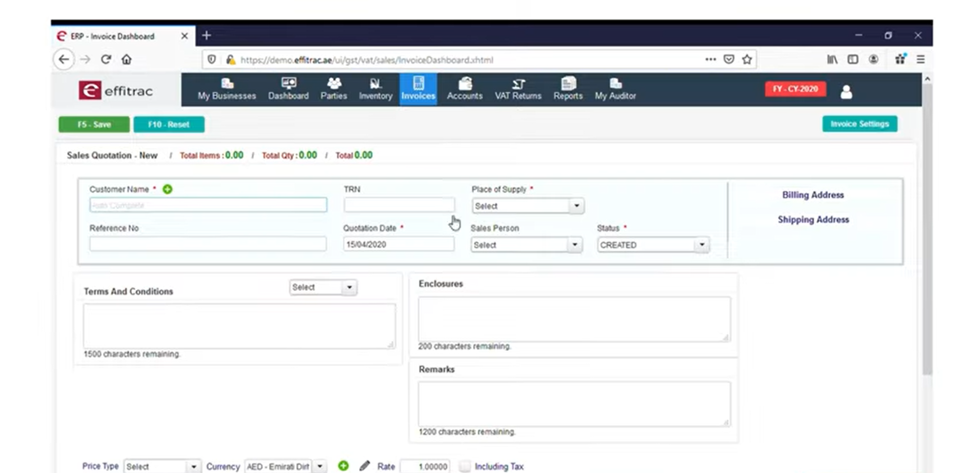Click the pencil icon next to Rate
The width and height of the screenshot is (980, 473).
click(x=365, y=465)
